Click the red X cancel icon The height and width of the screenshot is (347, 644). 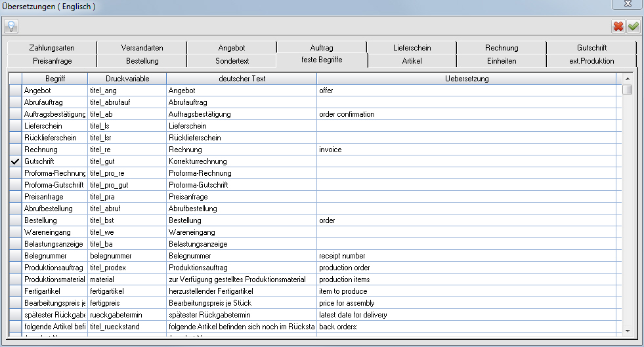[x=618, y=27]
